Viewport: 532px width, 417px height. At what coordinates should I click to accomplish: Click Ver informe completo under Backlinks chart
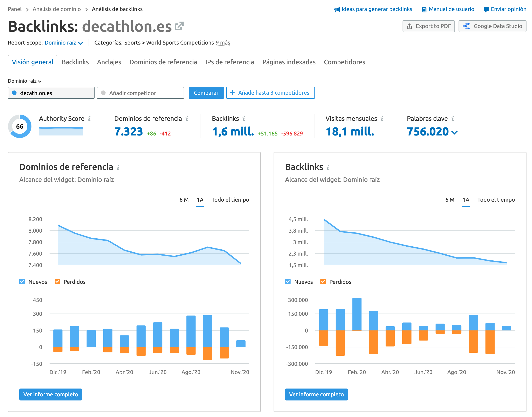(316, 394)
